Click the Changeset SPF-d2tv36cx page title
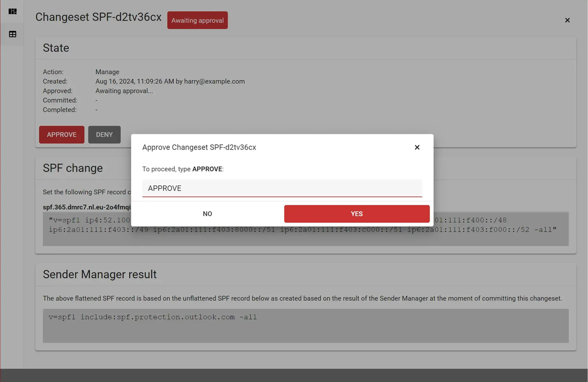 98,17
